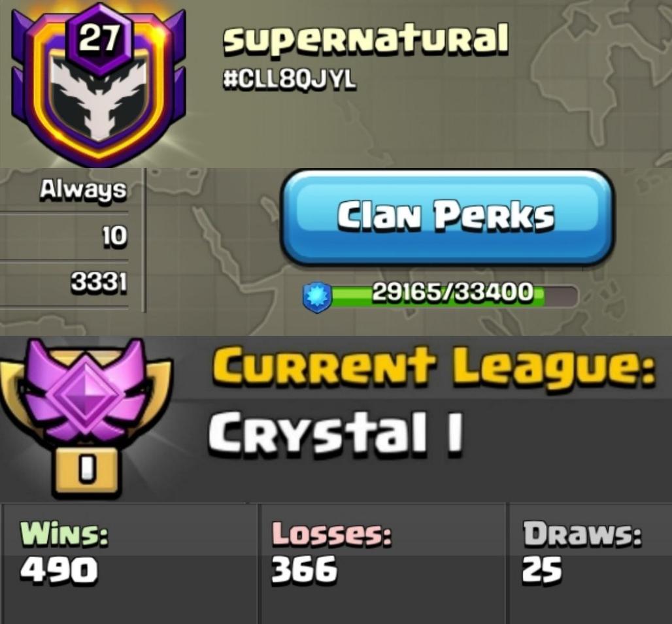
Task: Select the Draws stat column
Action: coord(590,563)
